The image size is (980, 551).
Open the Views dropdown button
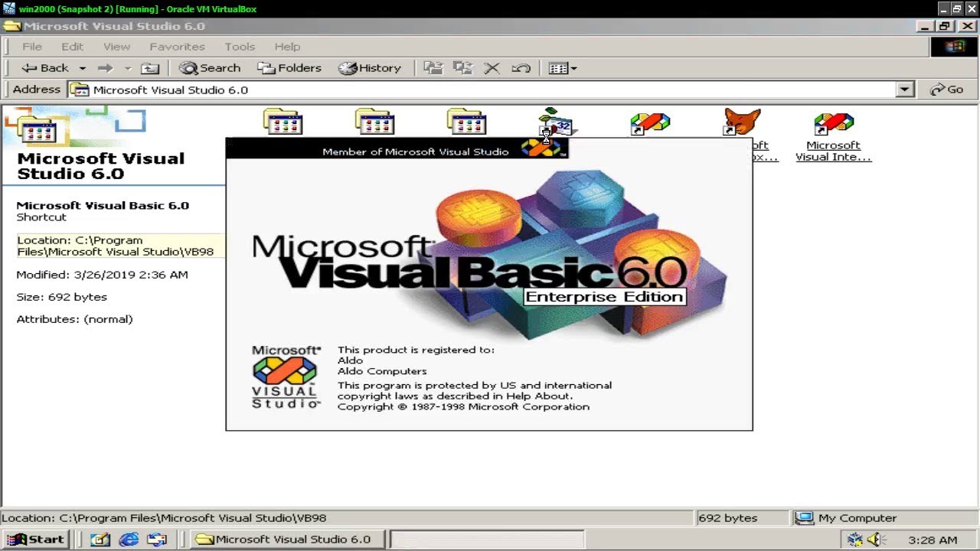pos(563,68)
